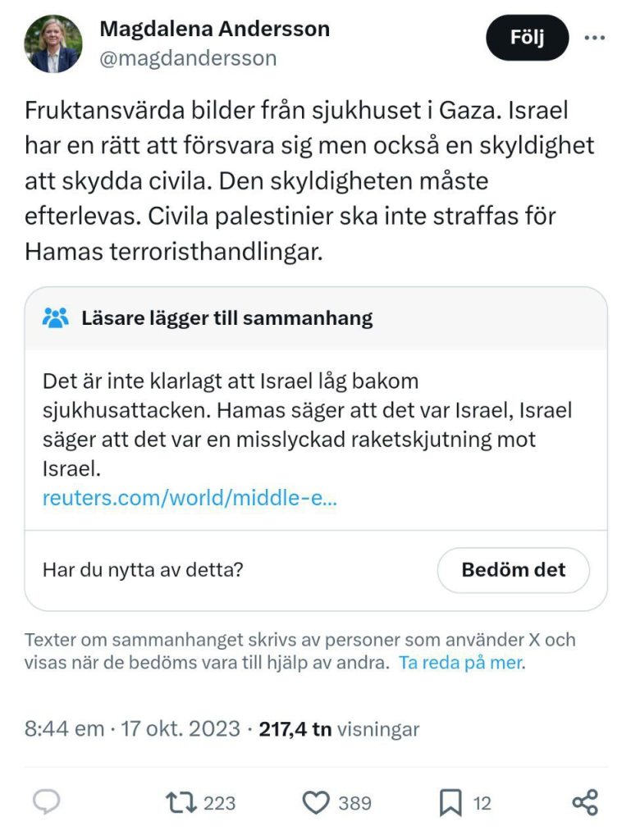The width and height of the screenshot is (631, 840).
Task: Click the @magdandersson handle
Action: [x=188, y=58]
